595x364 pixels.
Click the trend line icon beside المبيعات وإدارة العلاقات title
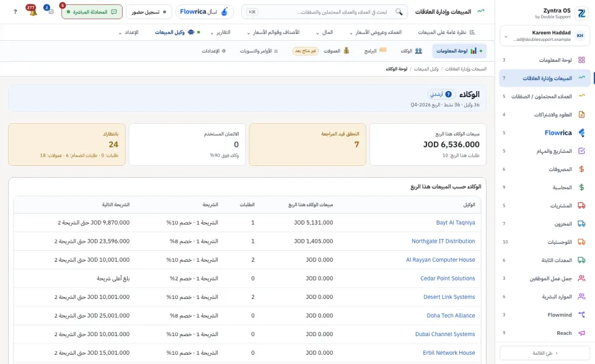coord(481,11)
